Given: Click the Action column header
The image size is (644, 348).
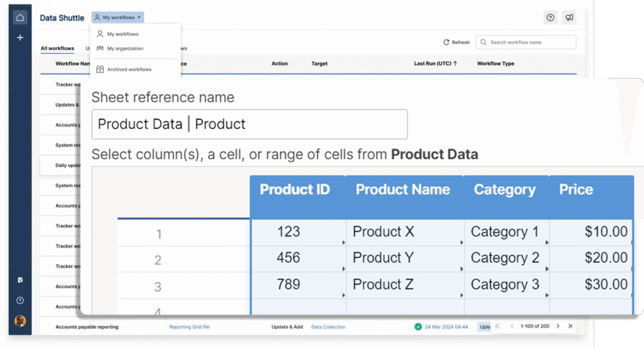Looking at the screenshot, I should [x=280, y=64].
